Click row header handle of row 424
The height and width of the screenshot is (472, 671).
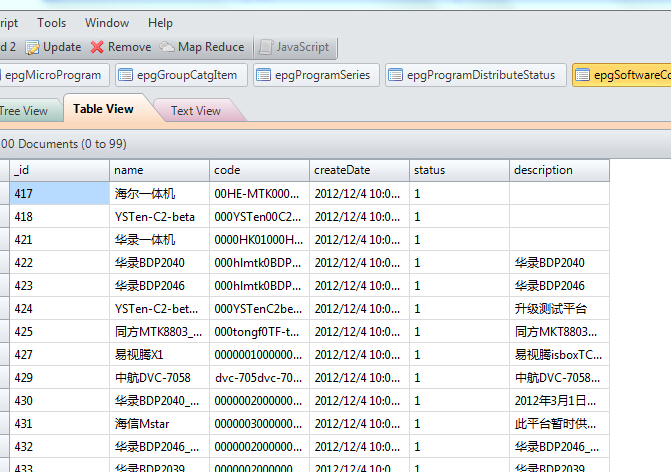4,309
